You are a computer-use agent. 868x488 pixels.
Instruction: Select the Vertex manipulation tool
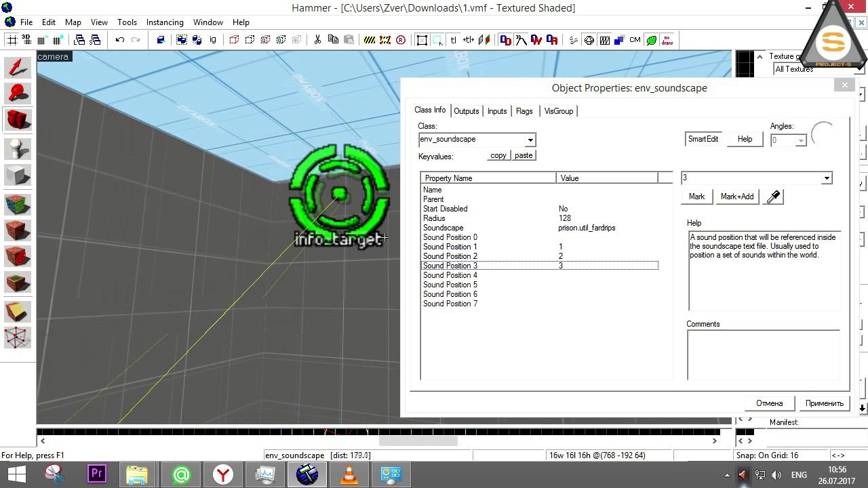(18, 338)
